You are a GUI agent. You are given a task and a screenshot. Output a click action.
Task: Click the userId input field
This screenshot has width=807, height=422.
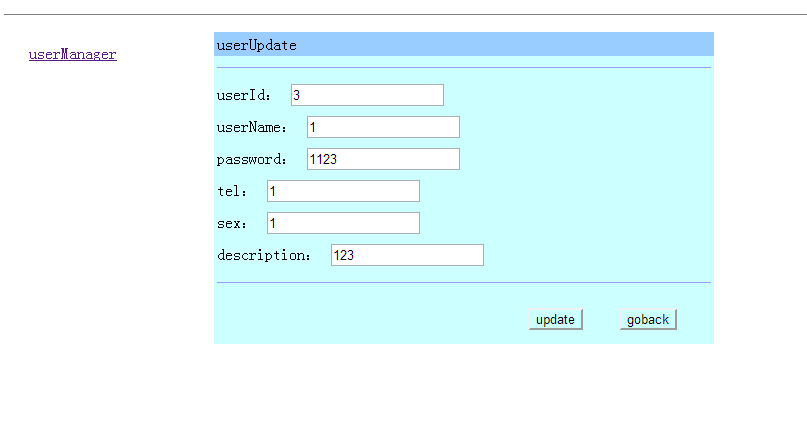(x=367, y=95)
